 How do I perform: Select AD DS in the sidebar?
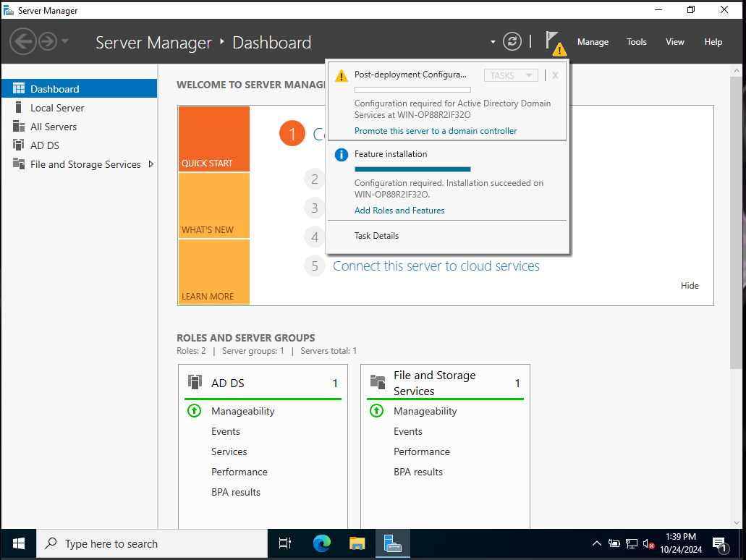[79, 145]
